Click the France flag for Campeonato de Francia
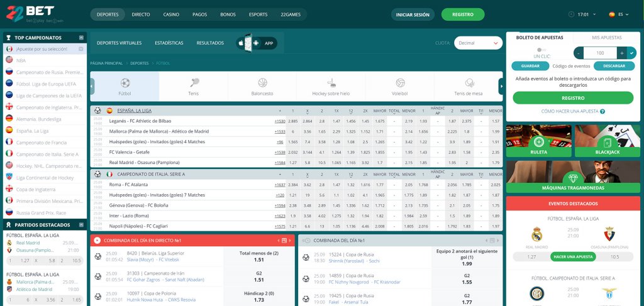644x306 pixels. (x=9, y=142)
